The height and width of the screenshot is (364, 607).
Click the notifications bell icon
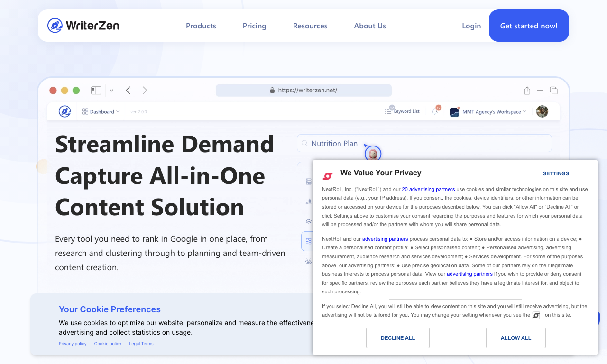point(435,111)
